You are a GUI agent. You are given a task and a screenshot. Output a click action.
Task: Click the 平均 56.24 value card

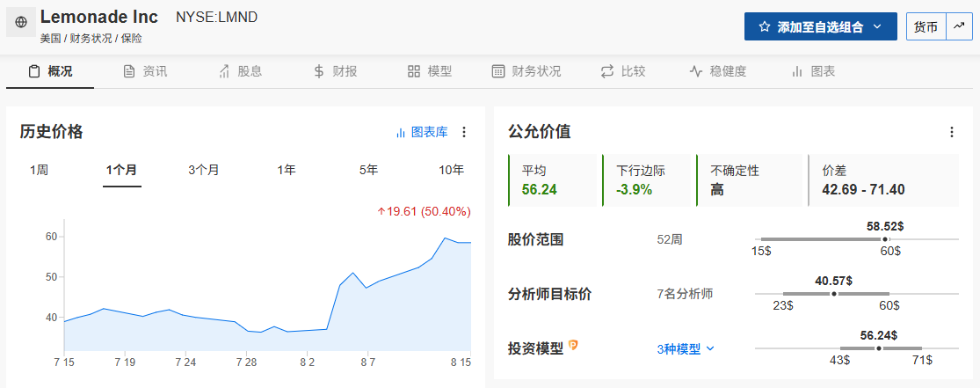click(553, 180)
